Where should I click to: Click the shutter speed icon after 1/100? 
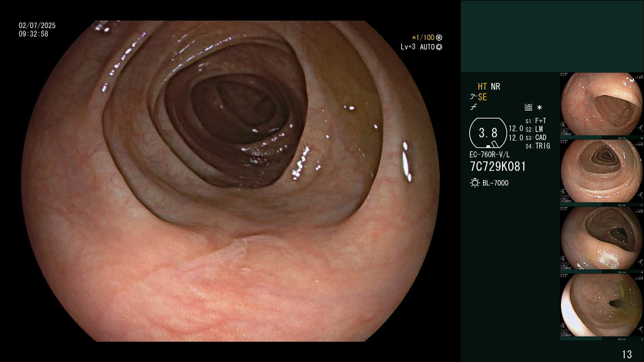click(439, 38)
